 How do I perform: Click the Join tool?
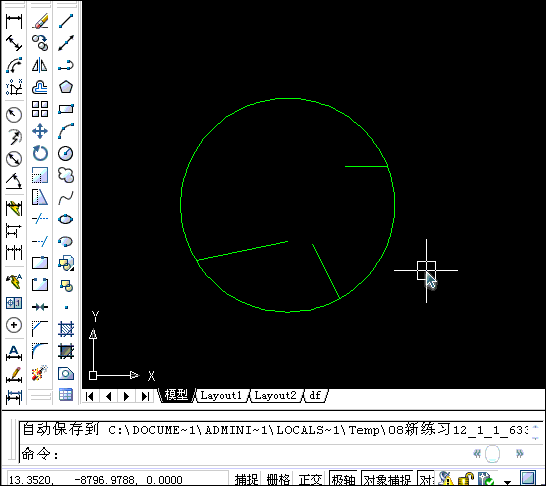coord(40,307)
